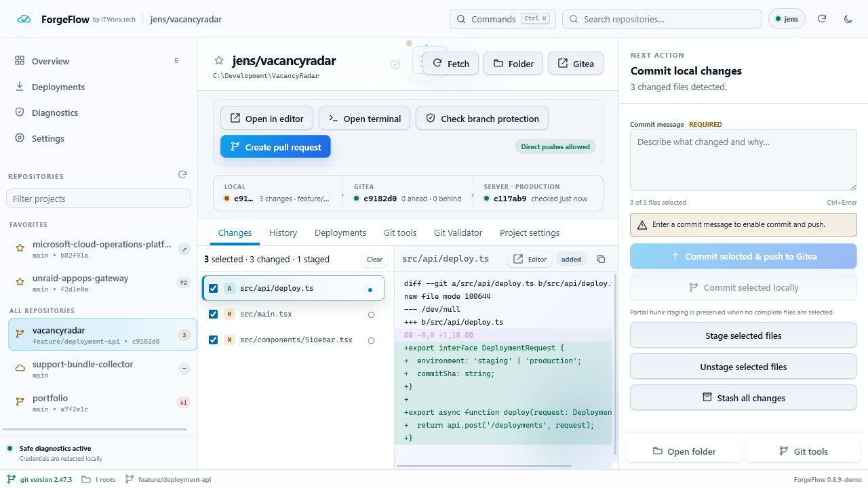Click the microsoft-cloud-operations arrow badge
The height and width of the screenshot is (488, 868).
pyautogui.click(x=184, y=249)
